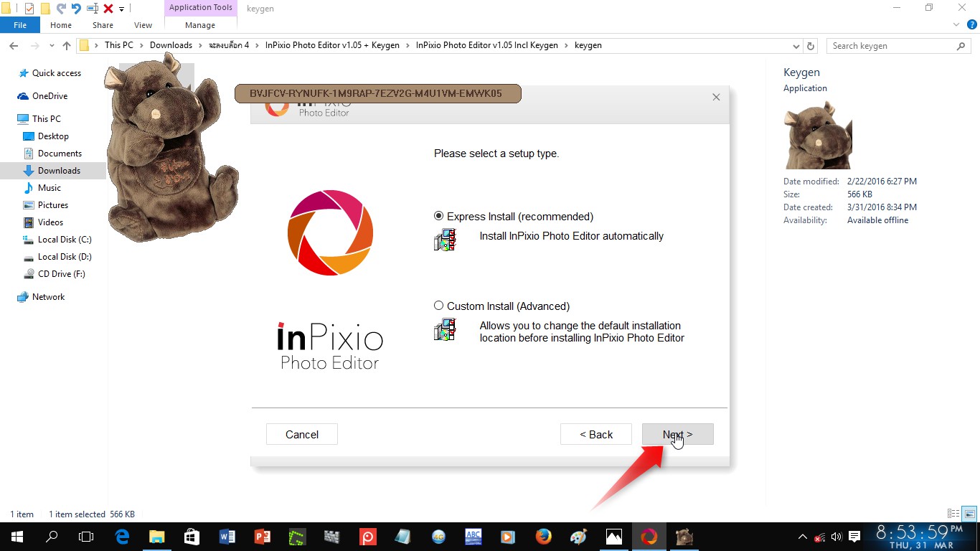Go back with the Explorer back arrow
The image size is (980, 551).
(14, 46)
